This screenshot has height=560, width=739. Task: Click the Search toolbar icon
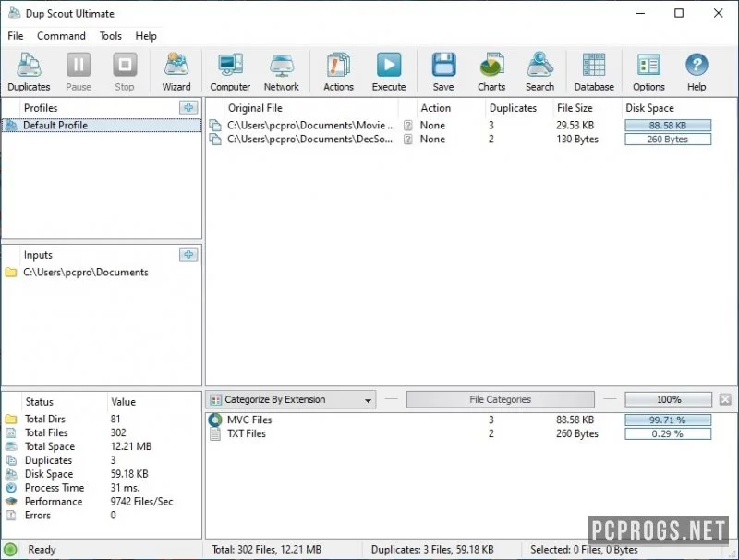coord(540,72)
